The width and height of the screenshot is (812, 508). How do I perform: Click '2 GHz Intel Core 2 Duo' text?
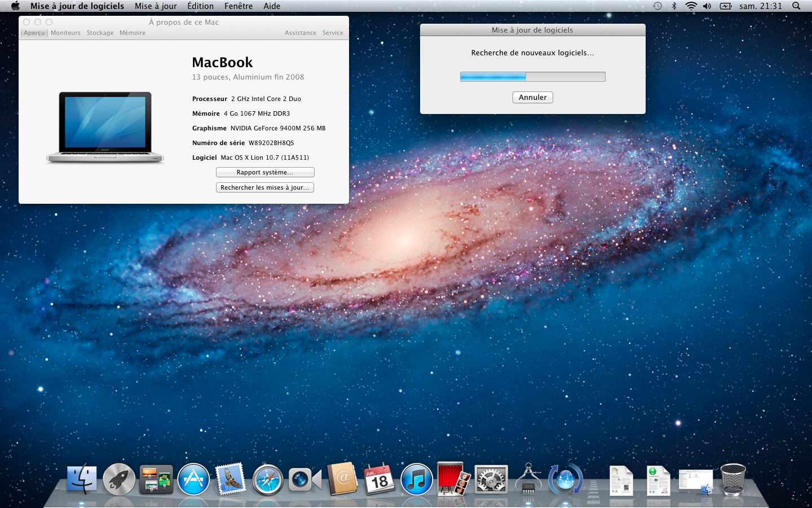click(266, 99)
